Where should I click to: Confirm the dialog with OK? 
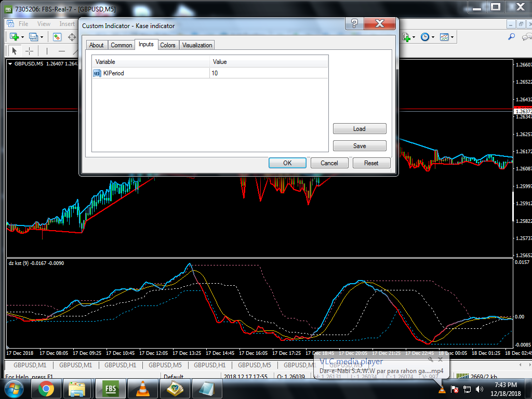[287, 163]
